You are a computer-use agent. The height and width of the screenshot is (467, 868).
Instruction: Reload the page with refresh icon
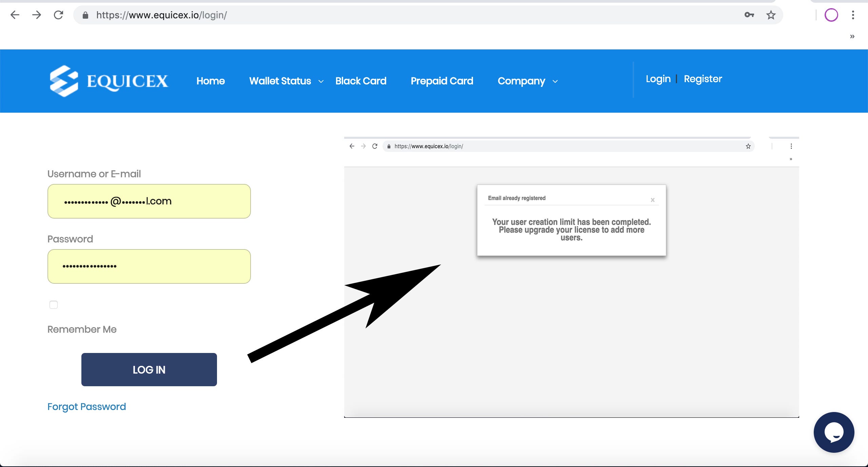coord(59,15)
